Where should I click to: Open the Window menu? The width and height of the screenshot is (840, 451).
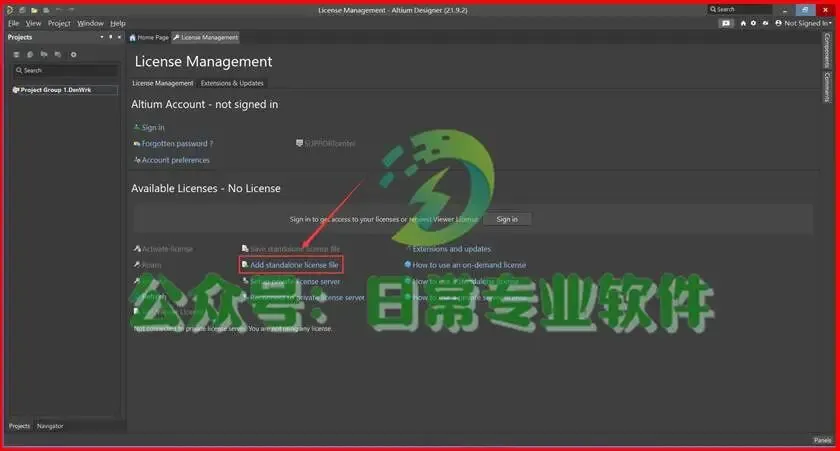pos(90,23)
